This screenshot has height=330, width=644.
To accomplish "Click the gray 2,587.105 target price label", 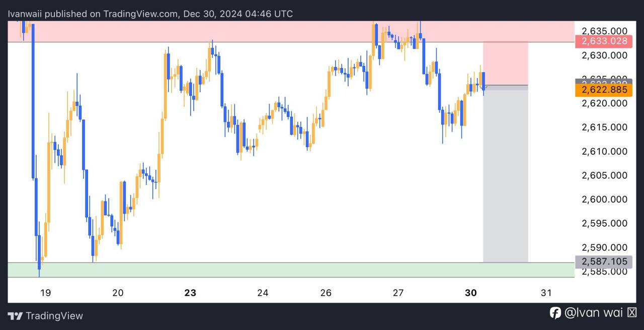I will pyautogui.click(x=604, y=261).
